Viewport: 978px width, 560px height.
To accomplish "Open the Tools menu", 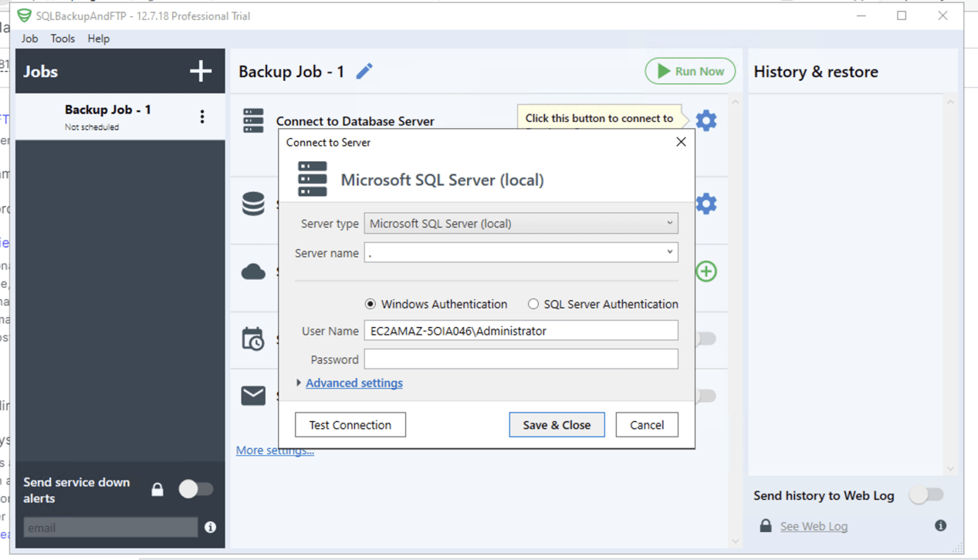I will (62, 38).
